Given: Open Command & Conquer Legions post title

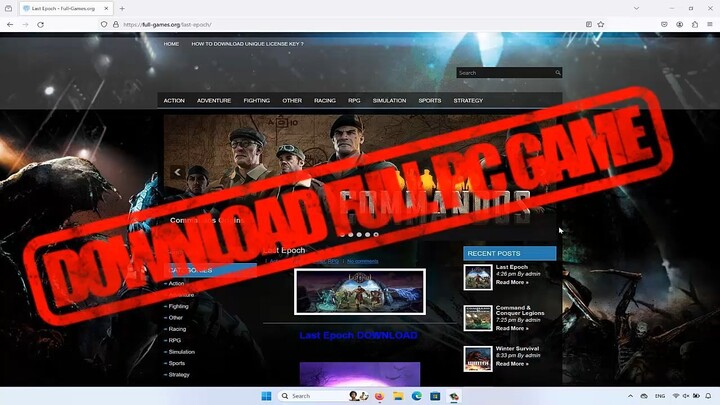Looking at the screenshot, I should 520,310.
